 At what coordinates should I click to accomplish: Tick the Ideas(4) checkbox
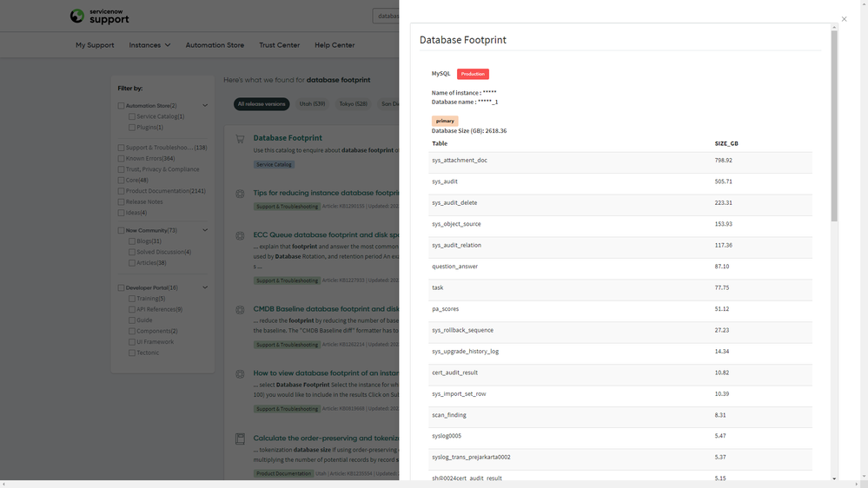121,213
